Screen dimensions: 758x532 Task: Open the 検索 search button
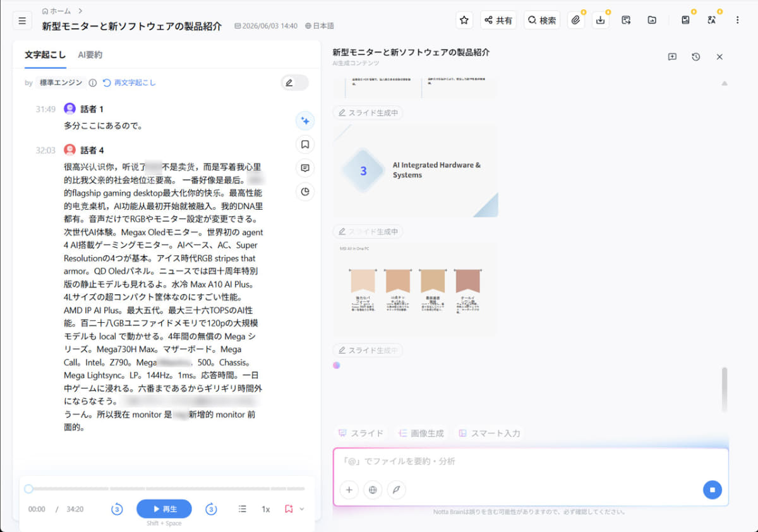click(x=542, y=20)
